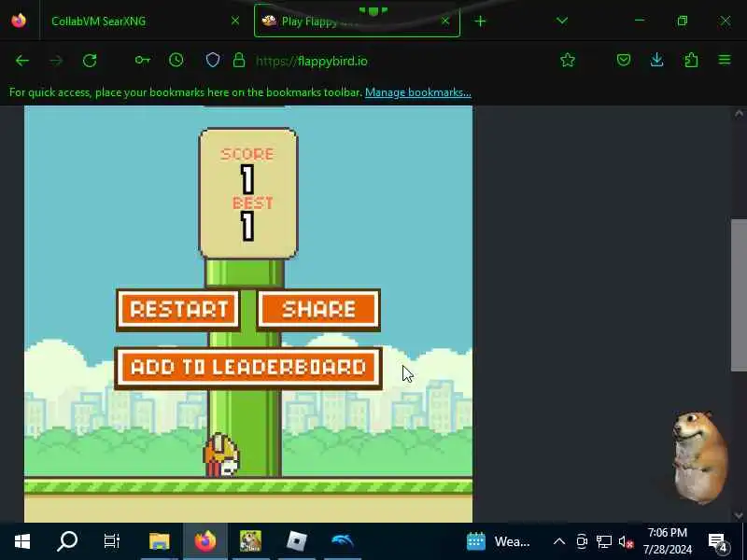Open the notification center icon
The height and width of the screenshot is (560, 747).
coord(717,541)
